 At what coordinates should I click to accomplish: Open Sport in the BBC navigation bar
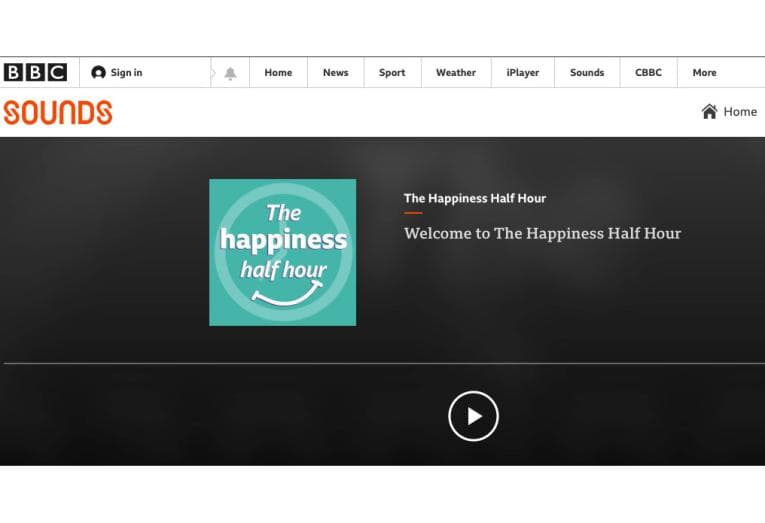point(392,73)
